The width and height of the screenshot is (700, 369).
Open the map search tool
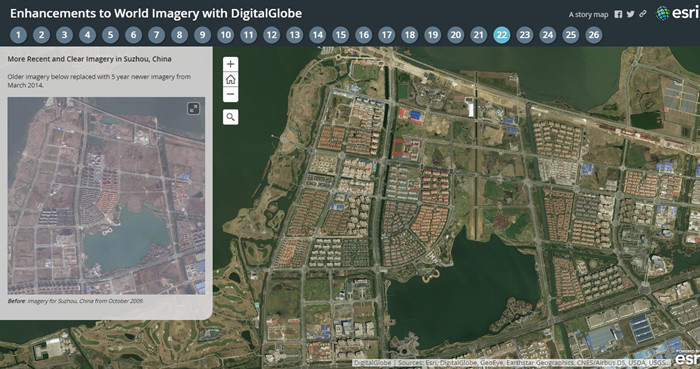(230, 117)
